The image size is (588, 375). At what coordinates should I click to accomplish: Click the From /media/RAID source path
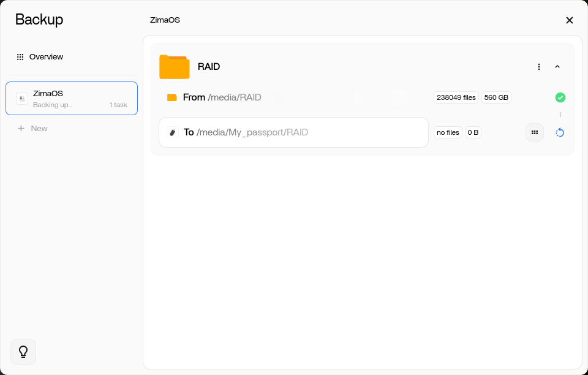[222, 97]
